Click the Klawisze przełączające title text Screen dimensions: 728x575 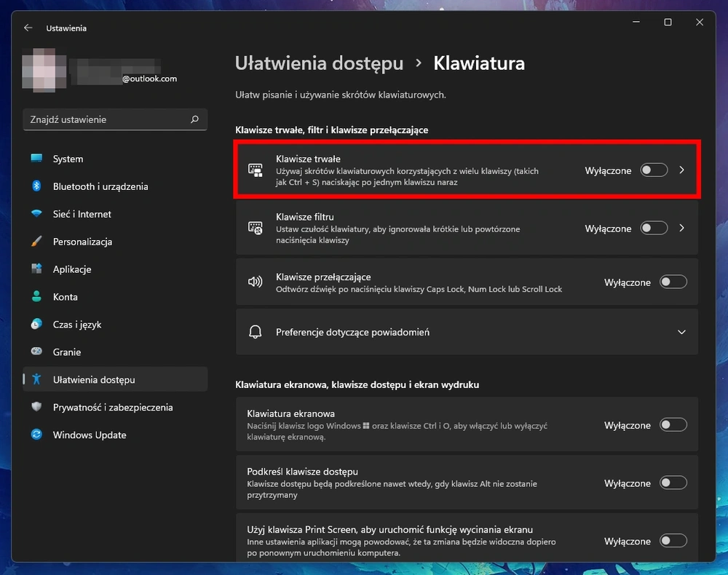tap(323, 277)
